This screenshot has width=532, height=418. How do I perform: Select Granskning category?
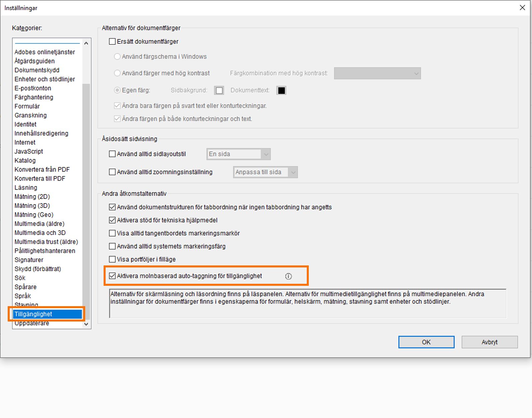30,115
